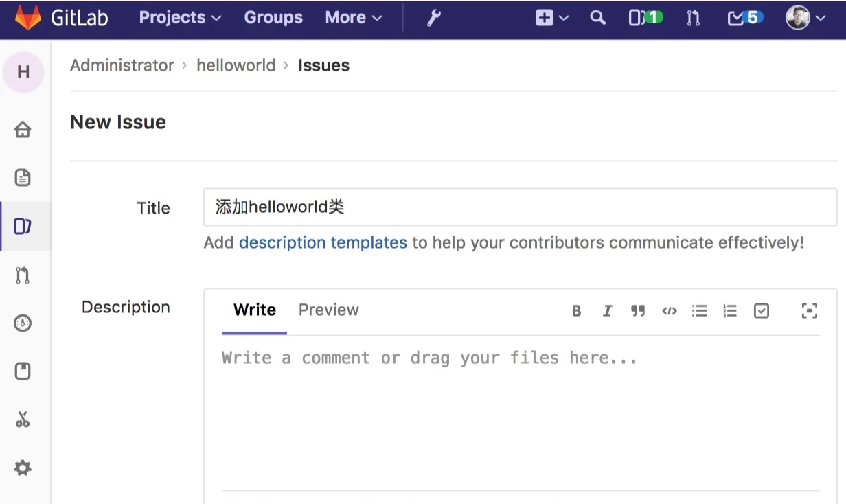Click into the Title input field
The width and height of the screenshot is (846, 504).
(521, 207)
